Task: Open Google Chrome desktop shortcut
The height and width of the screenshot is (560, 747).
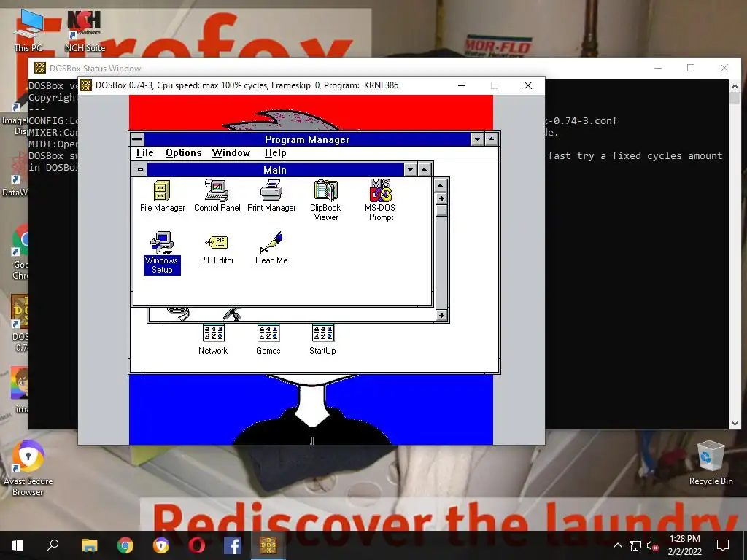Action: [20, 252]
